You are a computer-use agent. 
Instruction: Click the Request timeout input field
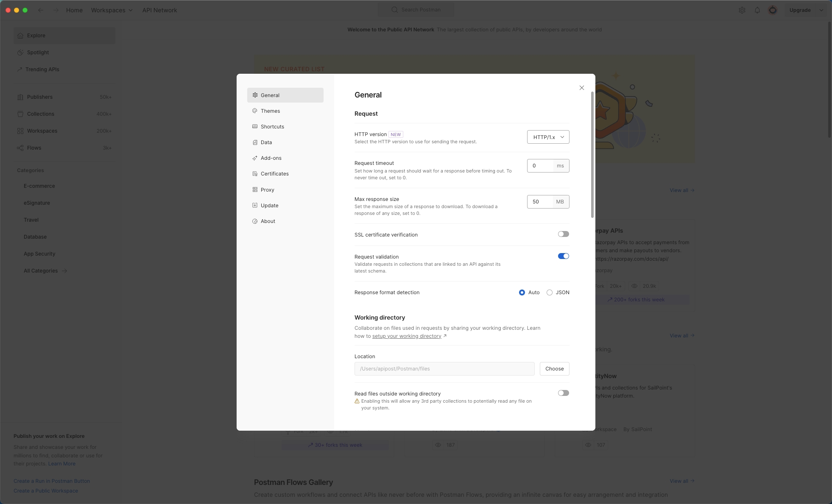coord(540,166)
